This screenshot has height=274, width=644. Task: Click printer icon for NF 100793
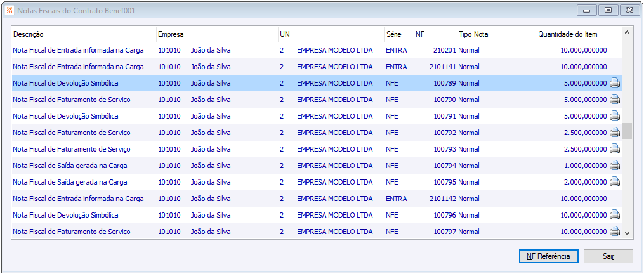point(615,149)
